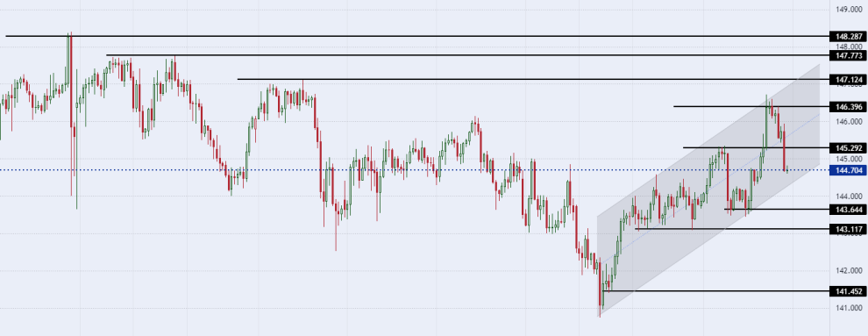The width and height of the screenshot is (868, 336).
Task: Select the blue dotted current price line
Action: [x=416, y=170]
